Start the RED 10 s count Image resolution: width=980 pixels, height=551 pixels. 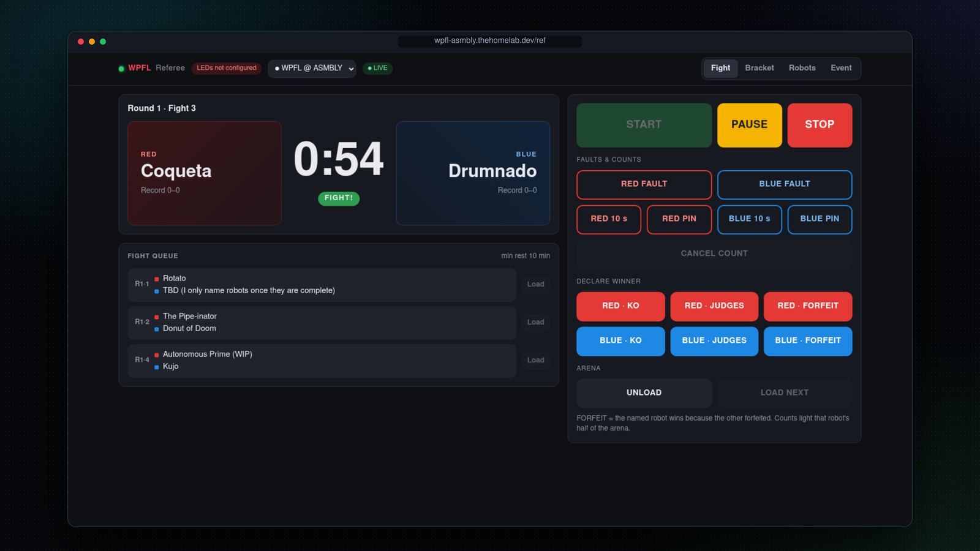(609, 219)
